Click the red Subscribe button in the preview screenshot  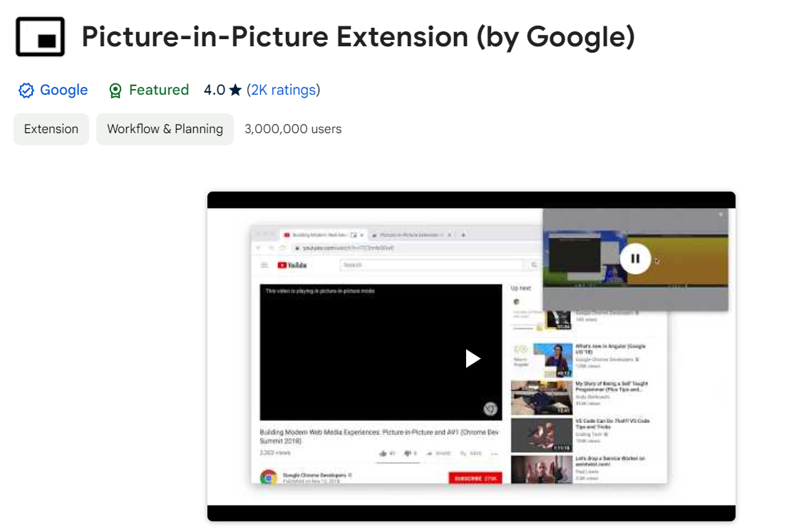[x=475, y=478]
